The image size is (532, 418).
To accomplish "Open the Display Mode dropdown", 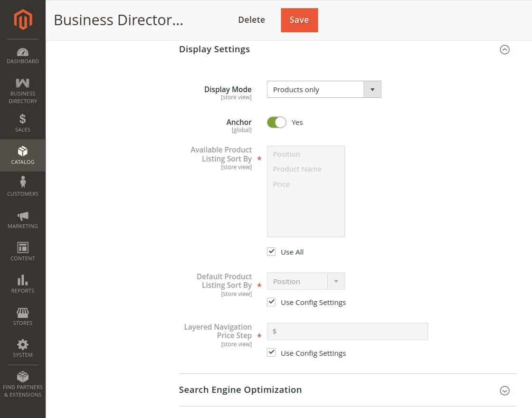I will pos(324,89).
